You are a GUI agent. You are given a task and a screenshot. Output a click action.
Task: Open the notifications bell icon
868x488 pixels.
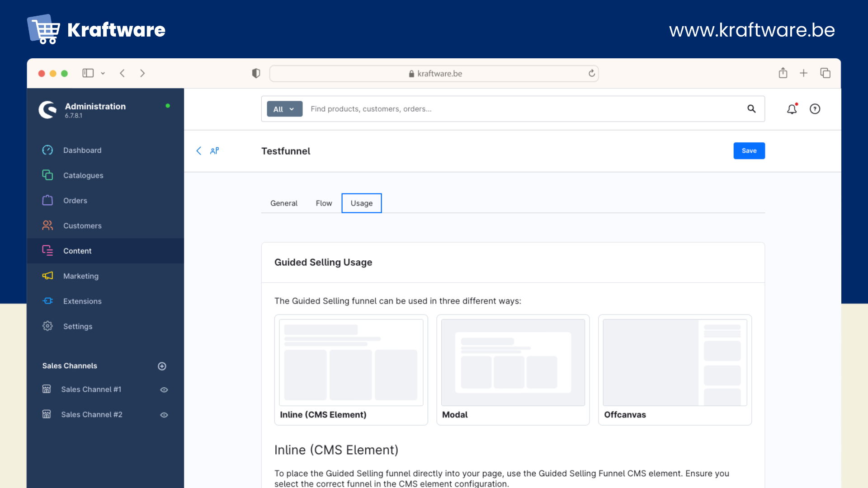point(792,109)
